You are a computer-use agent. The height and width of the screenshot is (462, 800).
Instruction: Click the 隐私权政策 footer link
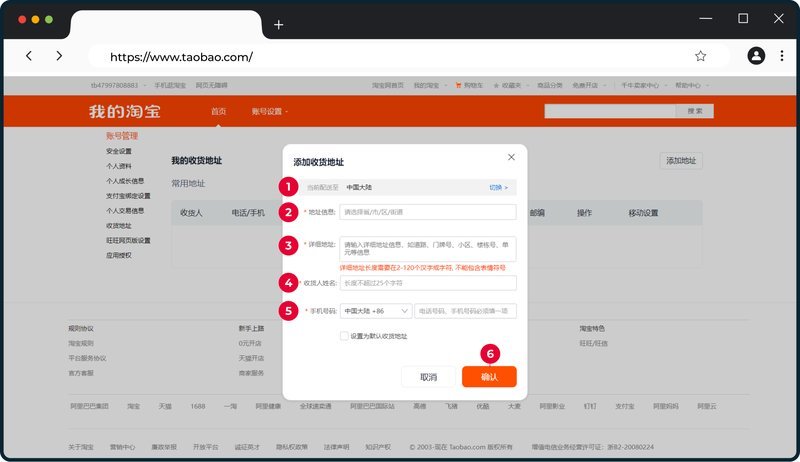(x=292, y=447)
